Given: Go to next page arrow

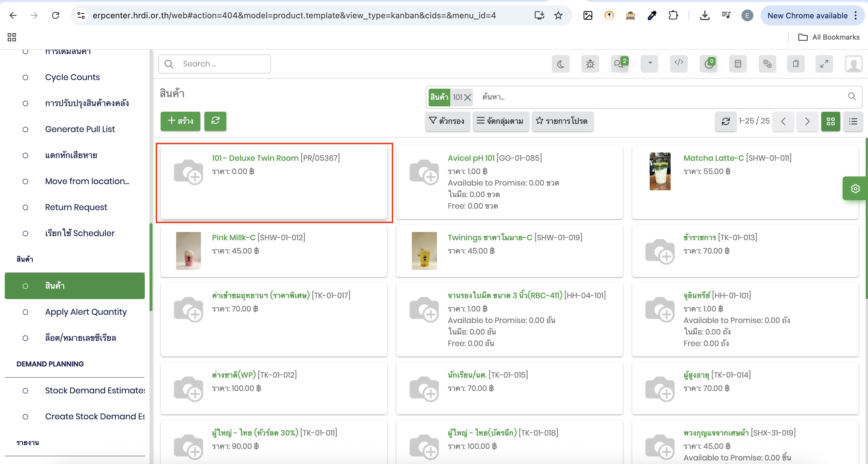Looking at the screenshot, I should (x=807, y=121).
